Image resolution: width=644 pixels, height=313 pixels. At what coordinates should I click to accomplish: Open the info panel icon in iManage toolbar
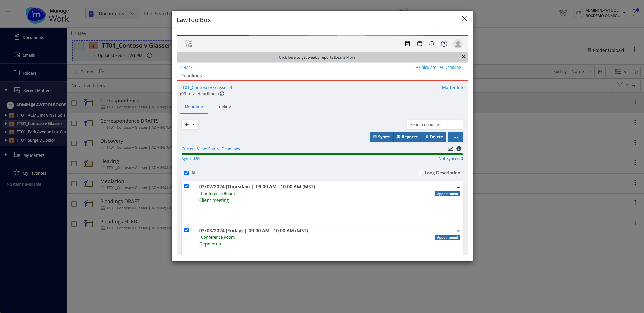[635, 72]
